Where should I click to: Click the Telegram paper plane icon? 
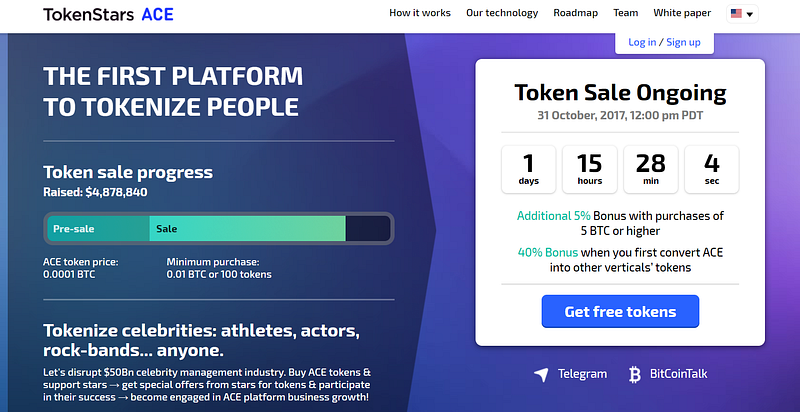pos(541,374)
